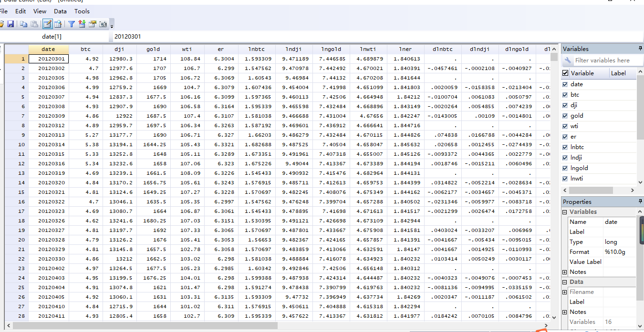Screen dimensions: 644x332
Task: Open the Tools menu
Action: point(82,11)
